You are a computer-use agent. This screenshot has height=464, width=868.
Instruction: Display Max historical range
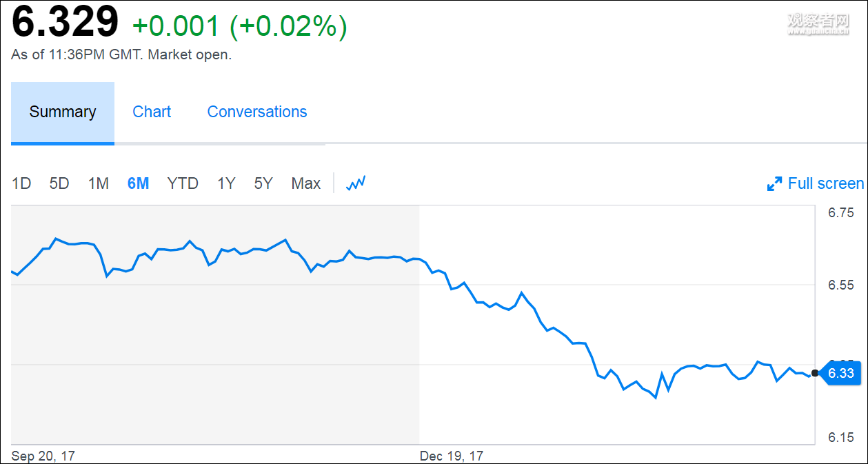point(306,183)
